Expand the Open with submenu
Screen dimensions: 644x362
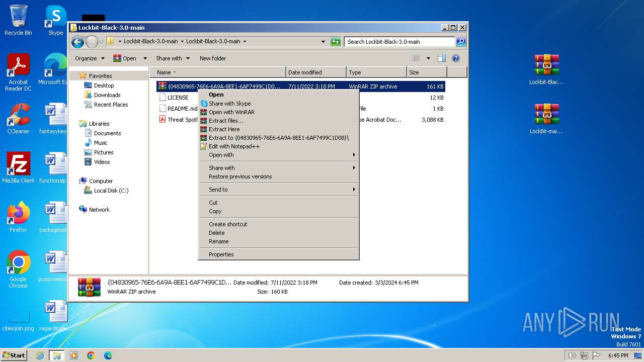[279, 155]
